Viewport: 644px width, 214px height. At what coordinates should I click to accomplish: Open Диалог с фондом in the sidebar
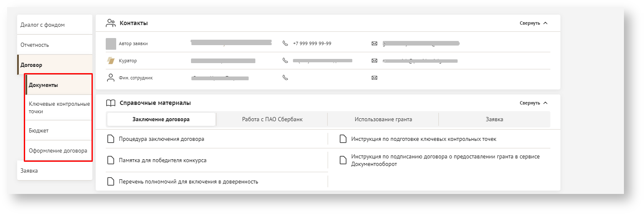[x=43, y=25]
